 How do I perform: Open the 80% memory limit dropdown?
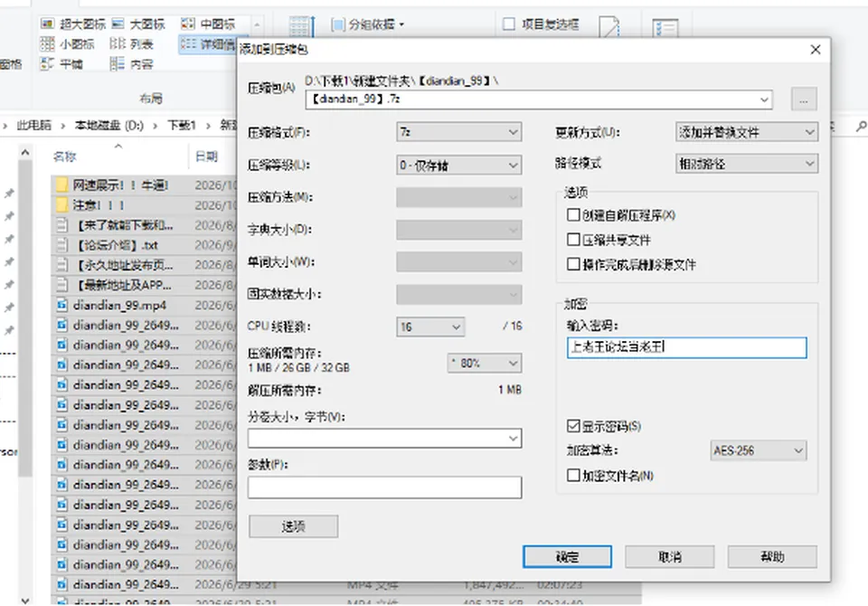(x=485, y=364)
